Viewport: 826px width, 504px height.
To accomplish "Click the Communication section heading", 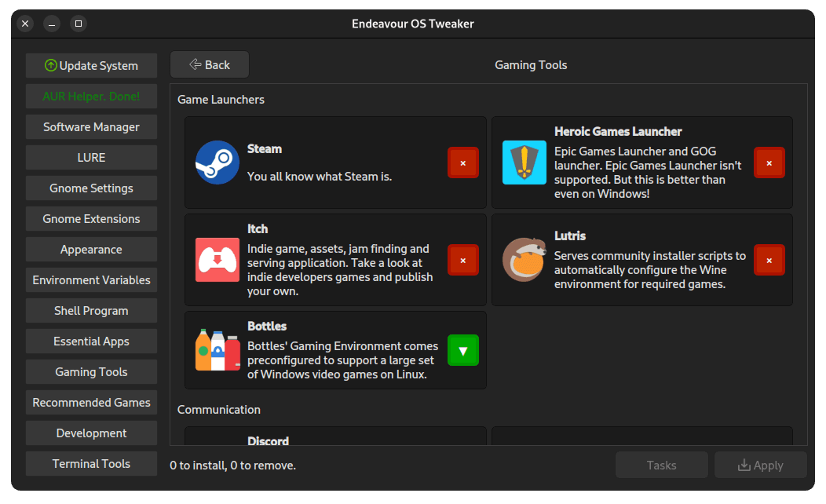I will [218, 410].
